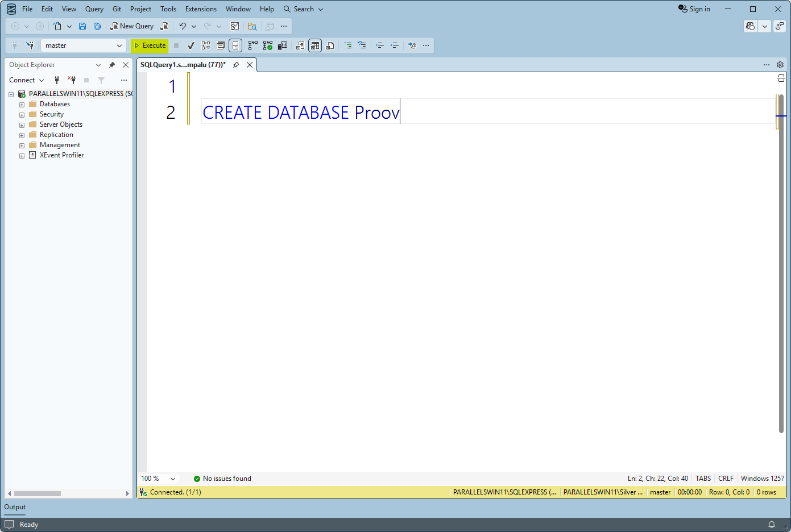This screenshot has width=791, height=532.
Task: Select the XEvent Profiler tree node
Action: [x=61, y=155]
